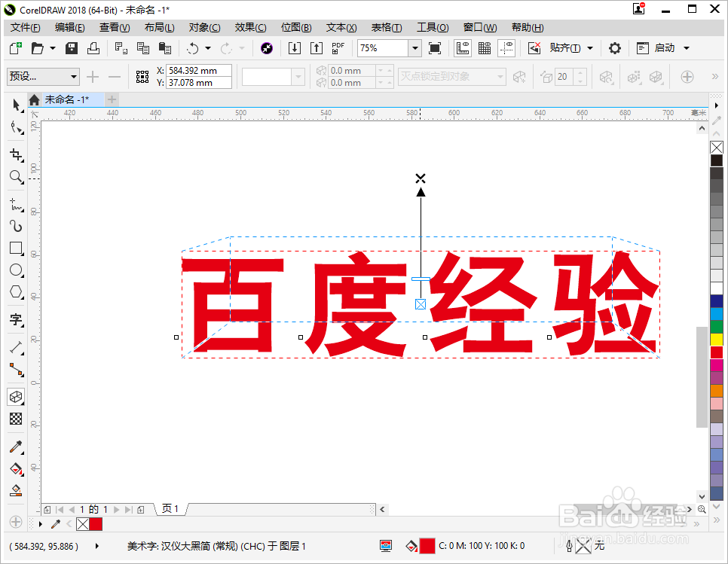Toggle the Snap off button
This screenshot has width=728, height=564.
tap(534, 48)
